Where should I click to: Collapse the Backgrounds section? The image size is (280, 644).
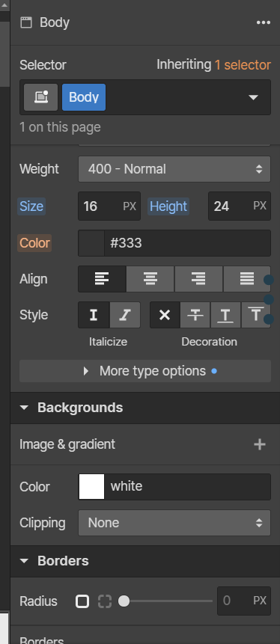click(24, 408)
